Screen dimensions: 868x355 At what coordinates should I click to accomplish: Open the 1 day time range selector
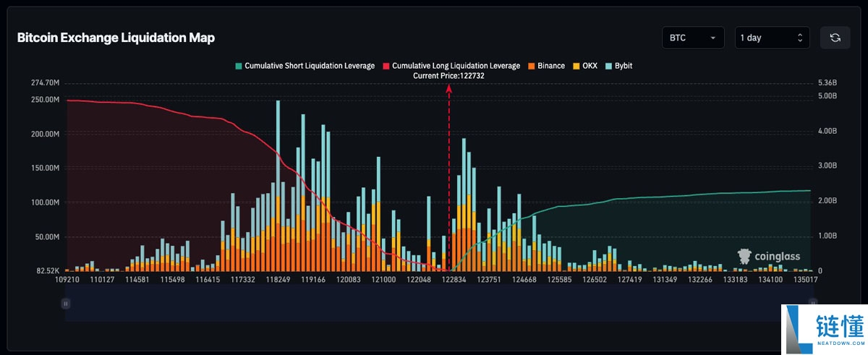[x=772, y=38]
